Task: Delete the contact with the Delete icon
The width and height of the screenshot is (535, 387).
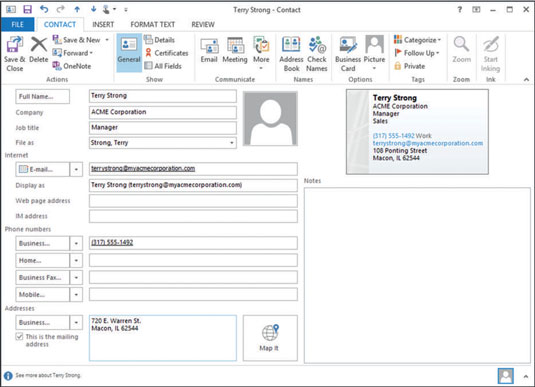Action: [39, 50]
